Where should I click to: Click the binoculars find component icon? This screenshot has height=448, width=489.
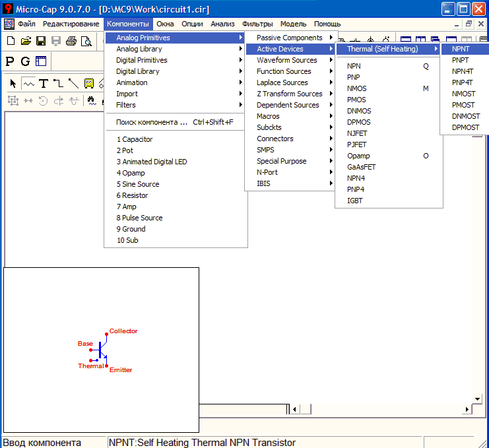91,100
